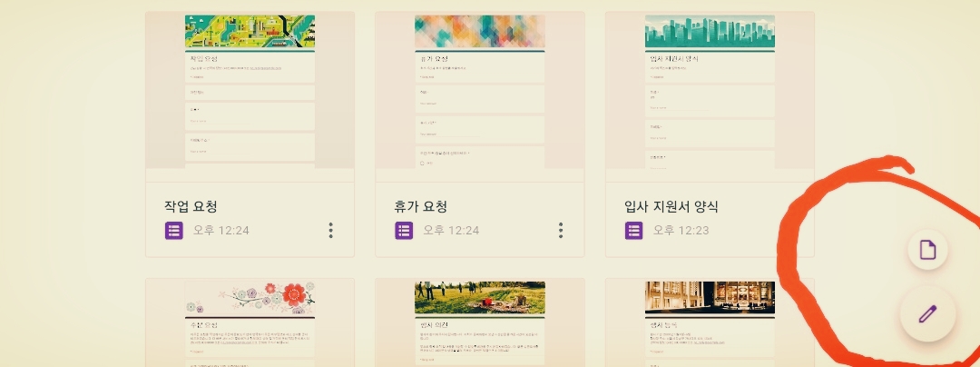
Task: Open the 작업 요청 template thumbnail
Action: click(x=250, y=91)
